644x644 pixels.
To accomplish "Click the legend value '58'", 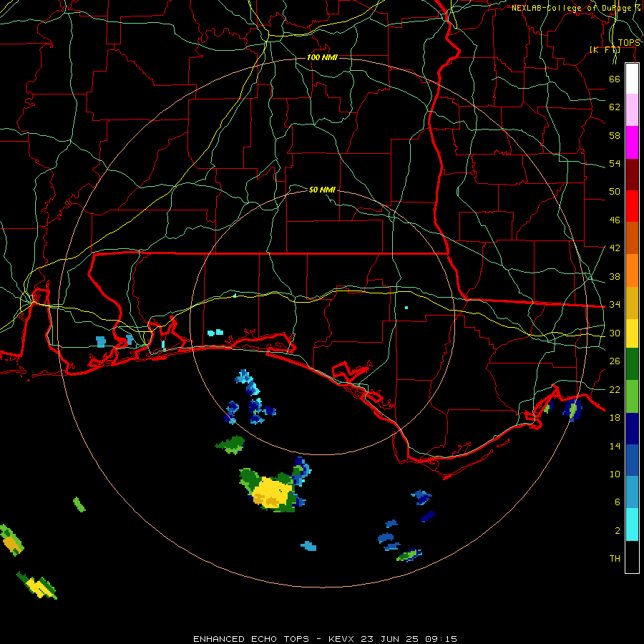I will coord(615,135).
